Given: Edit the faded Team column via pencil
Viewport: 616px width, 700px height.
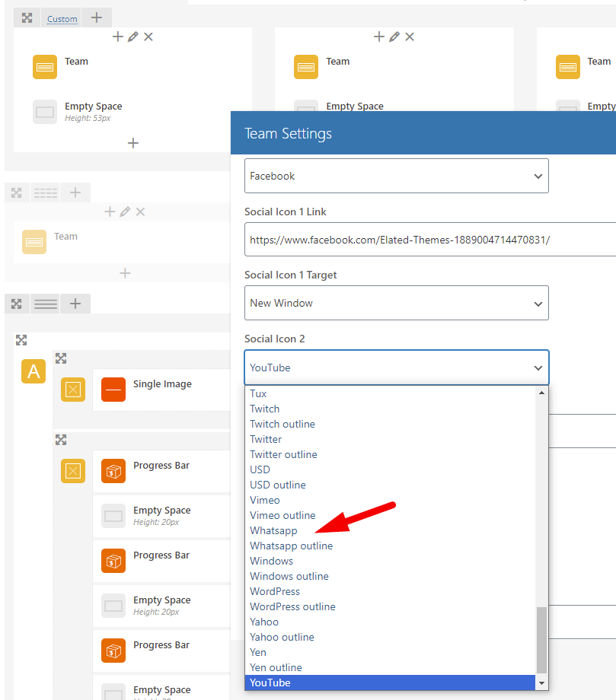Looking at the screenshot, I should [x=125, y=212].
